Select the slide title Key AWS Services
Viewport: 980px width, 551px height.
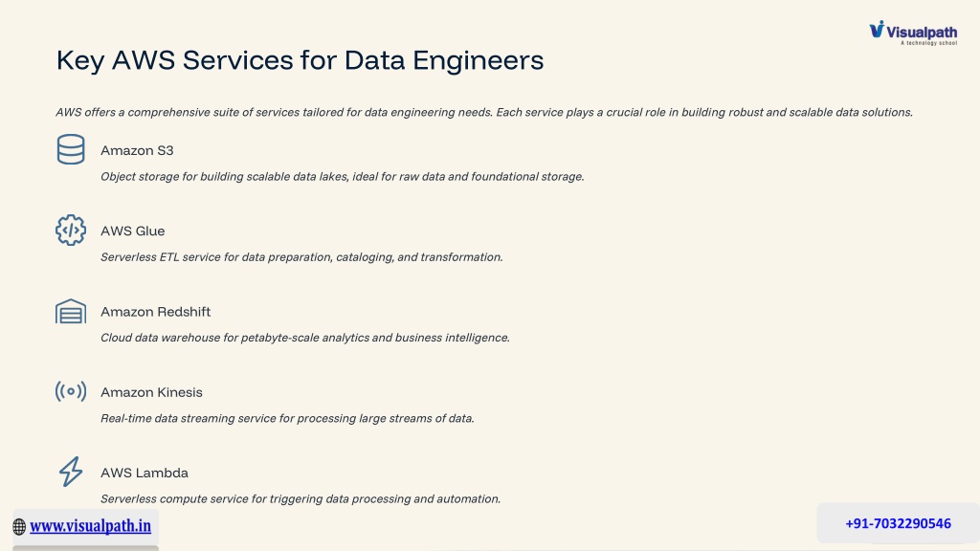pos(300,61)
